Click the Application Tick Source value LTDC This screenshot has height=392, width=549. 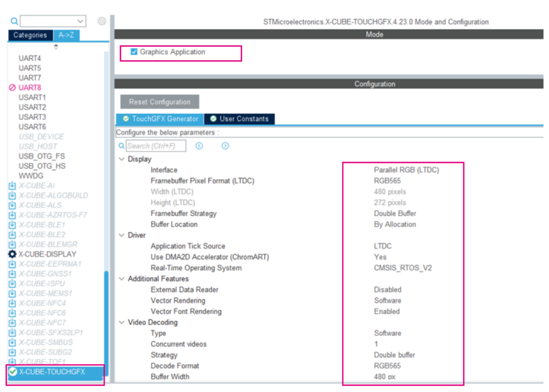383,246
